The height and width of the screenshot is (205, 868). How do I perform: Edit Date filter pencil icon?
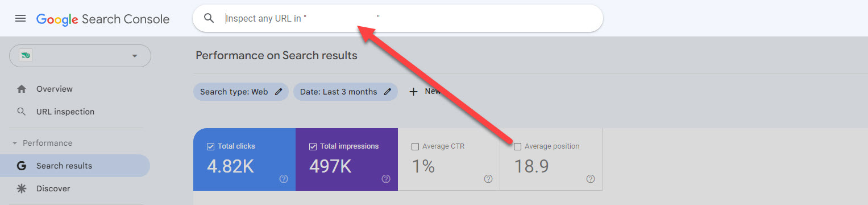tap(388, 92)
